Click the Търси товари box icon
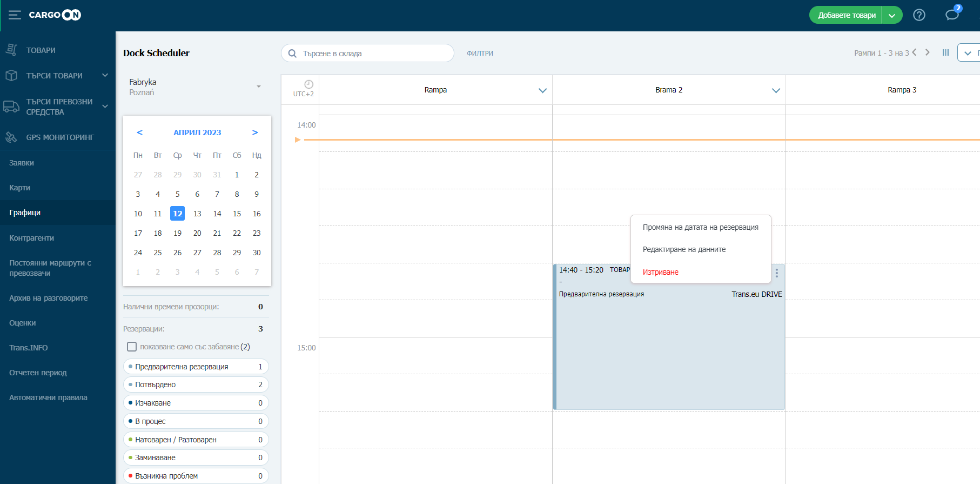The image size is (980, 484). 11,75
